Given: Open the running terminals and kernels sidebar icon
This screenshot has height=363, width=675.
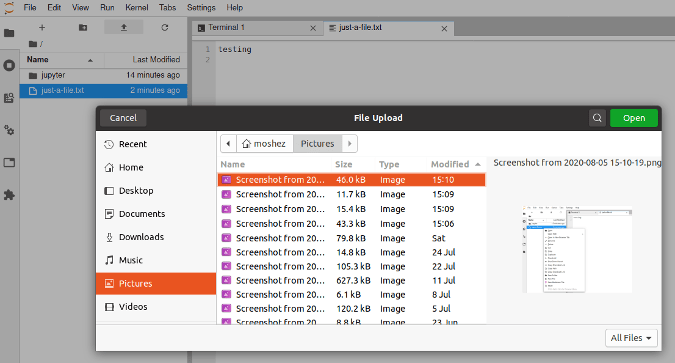Looking at the screenshot, I should click(x=9, y=65).
